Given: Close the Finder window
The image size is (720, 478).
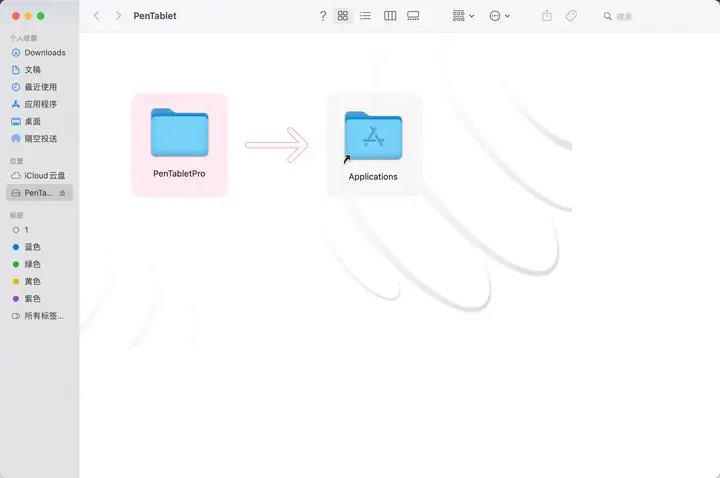Looking at the screenshot, I should point(16,16).
